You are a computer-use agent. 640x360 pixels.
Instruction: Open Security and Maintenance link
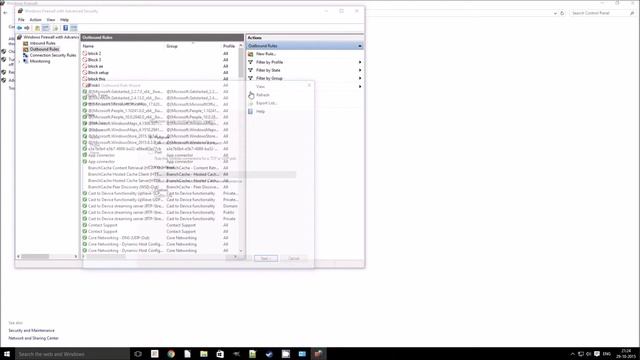pyautogui.click(x=31, y=331)
